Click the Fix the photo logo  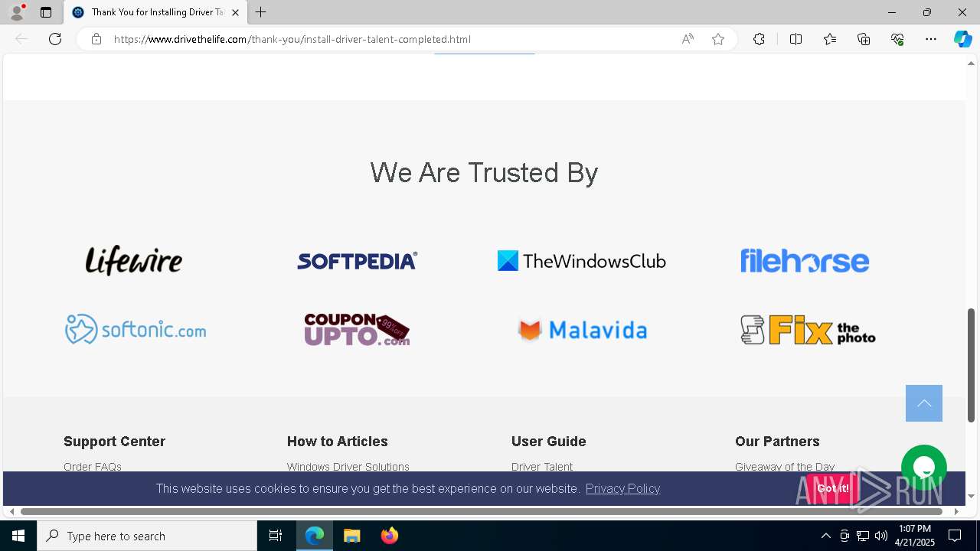808,330
